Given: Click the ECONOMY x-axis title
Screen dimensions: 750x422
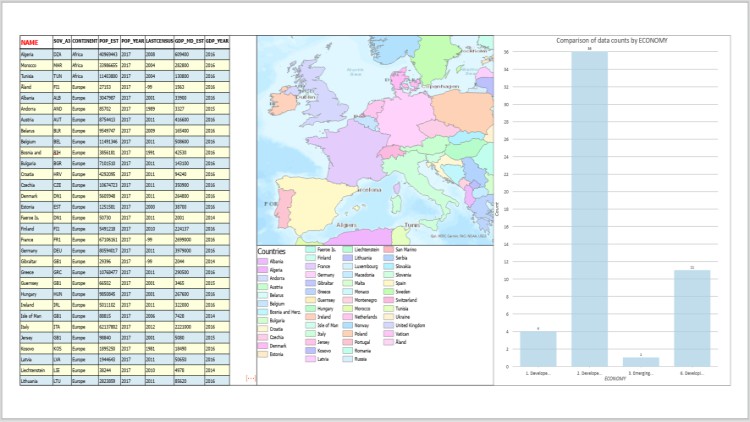Looking at the screenshot, I should tap(615, 378).
